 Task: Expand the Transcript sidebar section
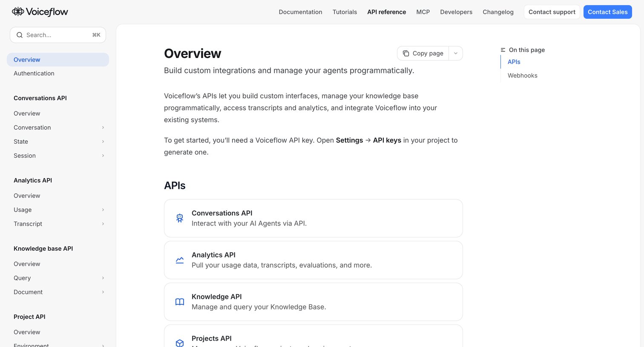click(x=103, y=224)
